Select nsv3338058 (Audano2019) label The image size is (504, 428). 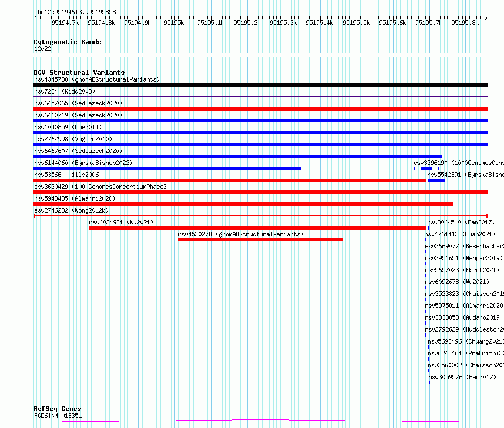pos(464,317)
